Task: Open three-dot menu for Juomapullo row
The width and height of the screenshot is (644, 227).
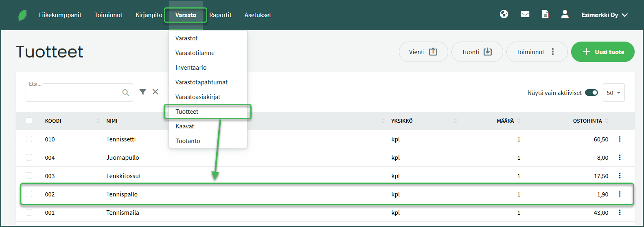Action: 620,158
